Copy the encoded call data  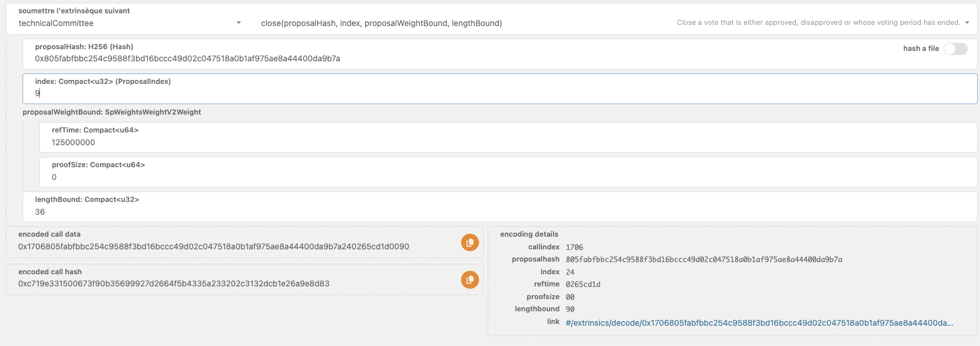[x=470, y=242]
